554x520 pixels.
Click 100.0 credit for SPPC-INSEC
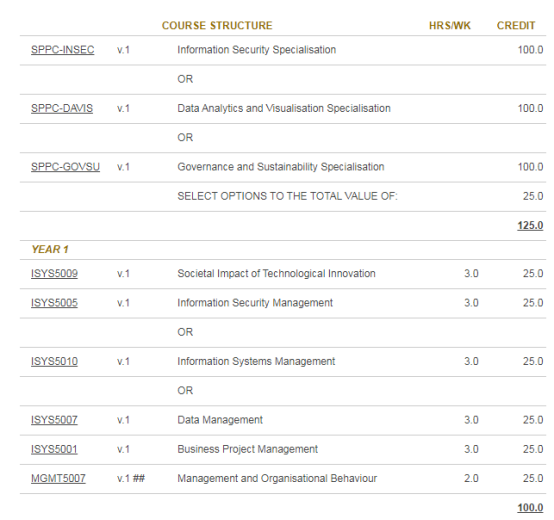pyautogui.click(x=530, y=50)
